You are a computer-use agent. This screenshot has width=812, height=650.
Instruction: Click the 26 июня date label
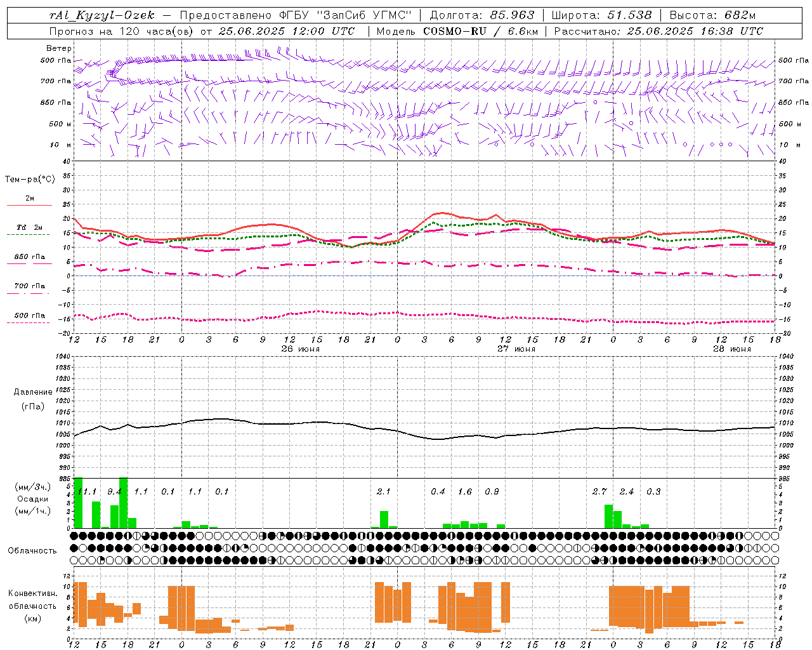pos(300,349)
